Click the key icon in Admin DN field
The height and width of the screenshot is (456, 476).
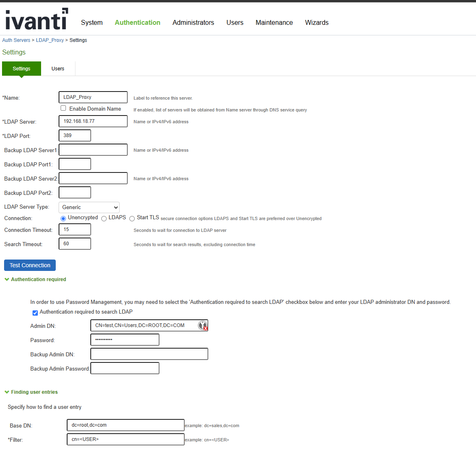coord(203,325)
